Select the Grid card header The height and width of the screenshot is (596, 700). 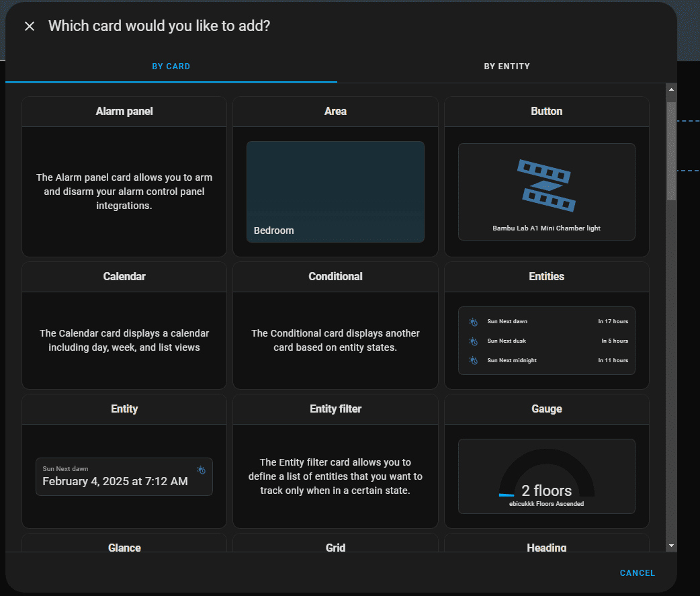(335, 547)
